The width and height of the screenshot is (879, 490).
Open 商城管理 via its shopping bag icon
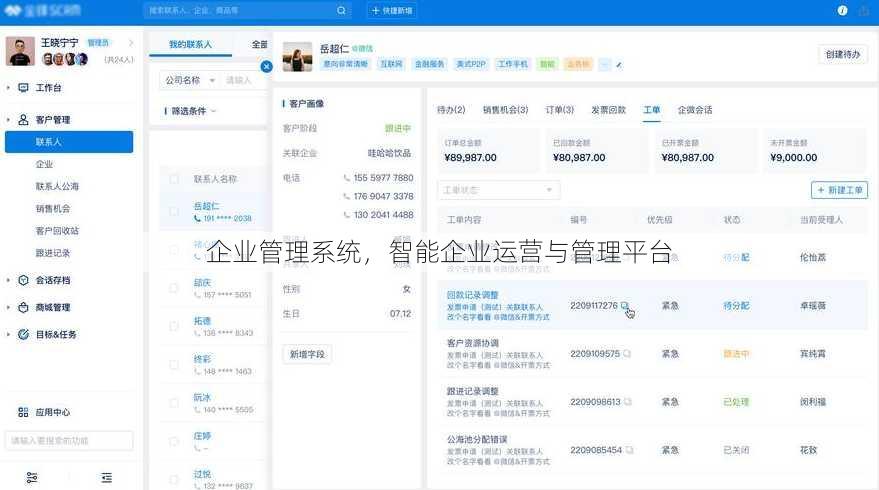23,307
